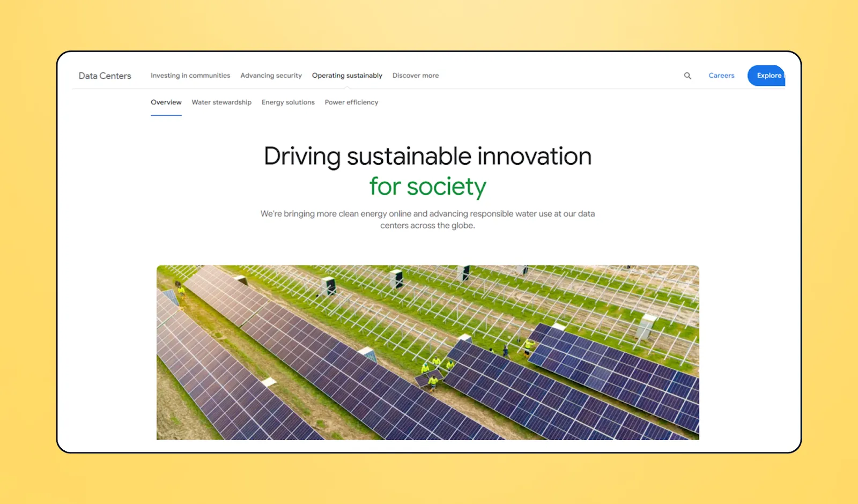Switch to the Overview tab

166,102
